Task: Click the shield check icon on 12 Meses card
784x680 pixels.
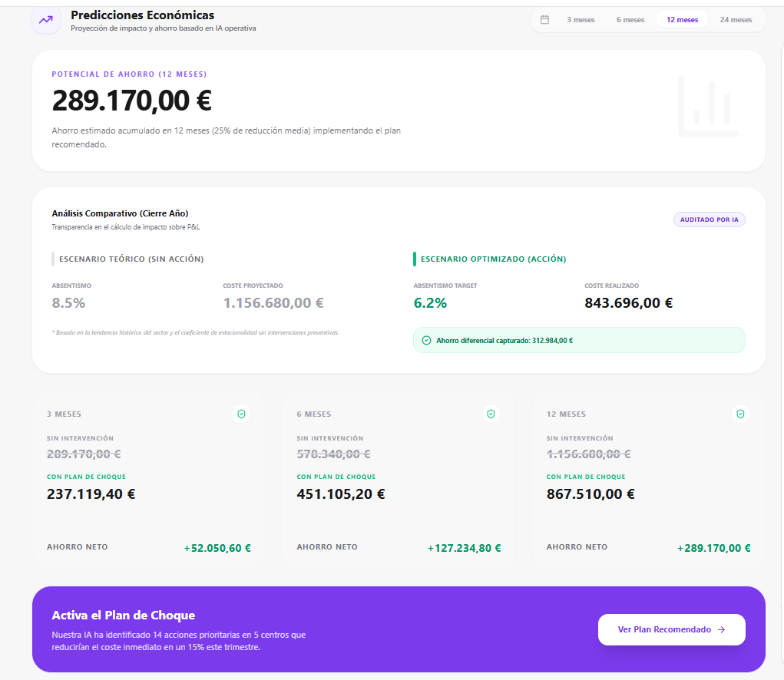Action: pos(740,414)
